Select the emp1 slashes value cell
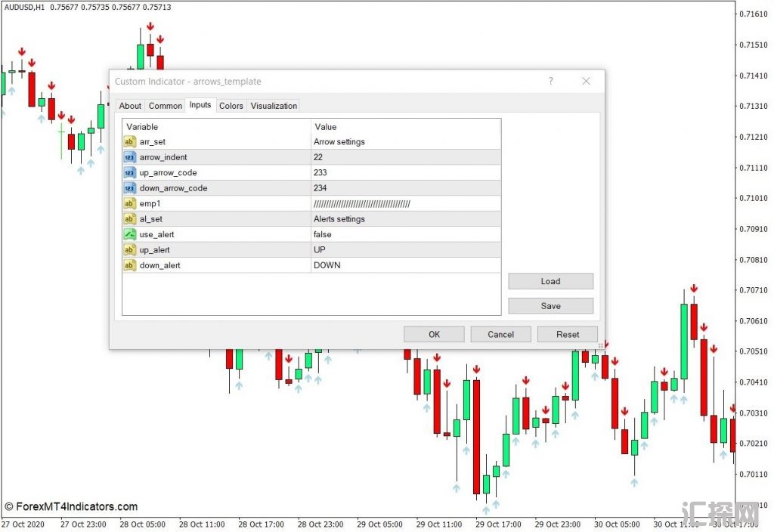The height and width of the screenshot is (532, 774). click(x=406, y=203)
